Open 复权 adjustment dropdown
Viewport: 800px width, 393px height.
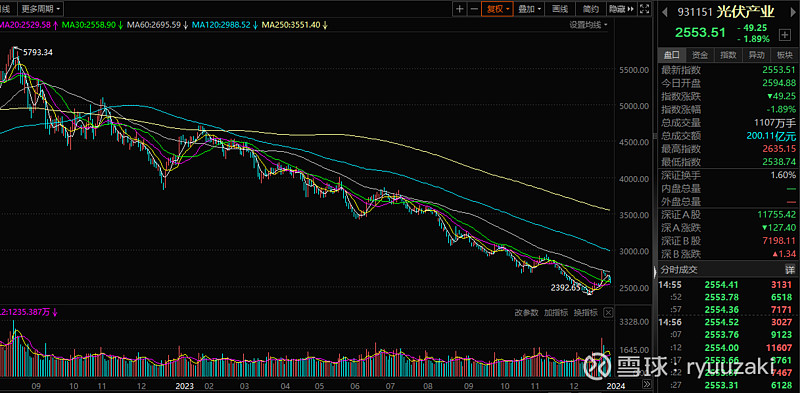(x=497, y=9)
